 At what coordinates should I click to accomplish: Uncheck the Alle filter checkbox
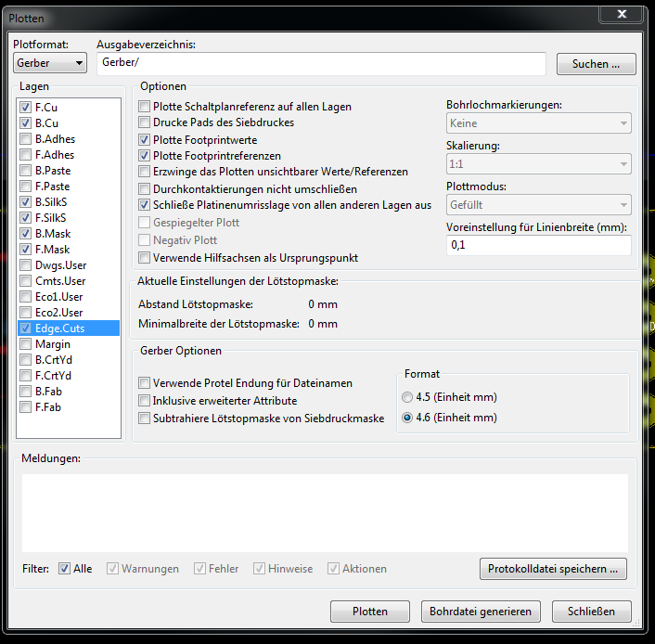[64, 569]
